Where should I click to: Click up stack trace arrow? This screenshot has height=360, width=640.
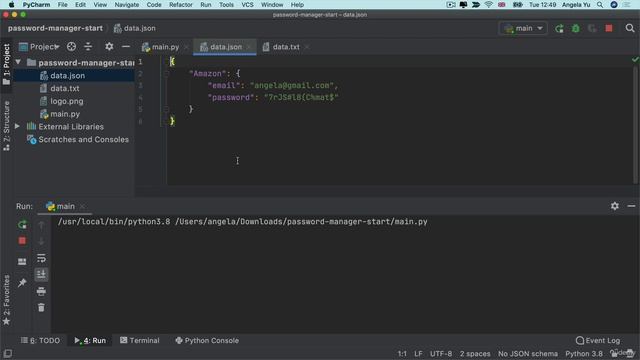click(41, 225)
